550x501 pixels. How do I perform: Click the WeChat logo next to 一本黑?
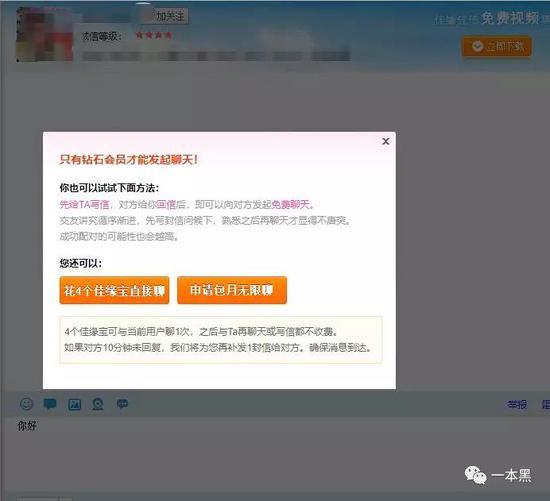[475, 475]
